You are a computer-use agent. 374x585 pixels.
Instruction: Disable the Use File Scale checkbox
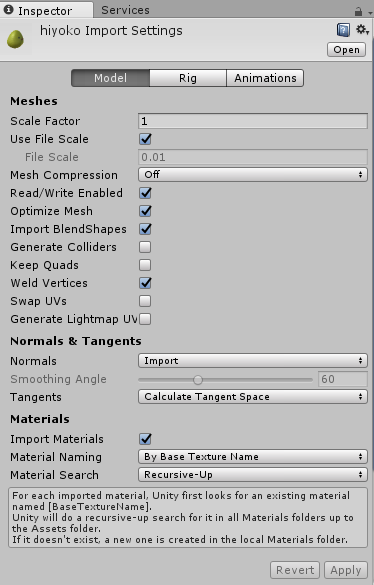145,139
